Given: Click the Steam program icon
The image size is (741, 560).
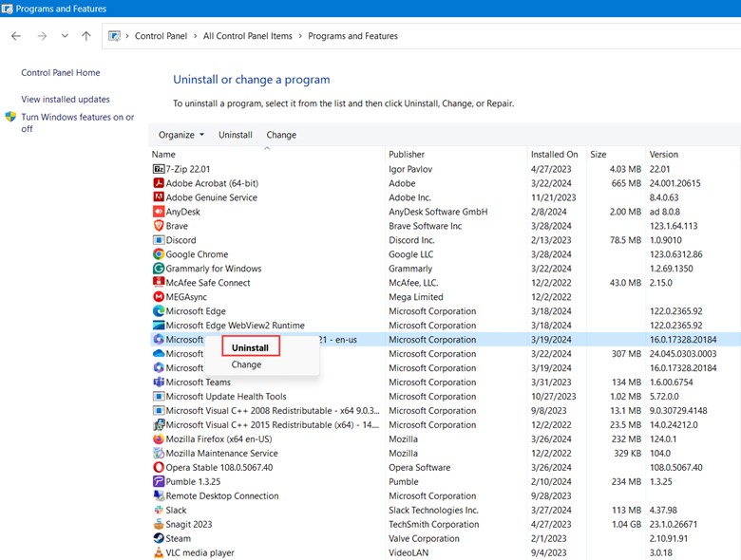Looking at the screenshot, I should click(159, 538).
